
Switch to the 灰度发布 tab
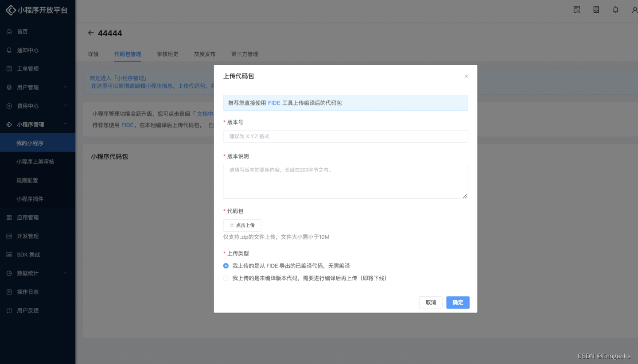(204, 54)
